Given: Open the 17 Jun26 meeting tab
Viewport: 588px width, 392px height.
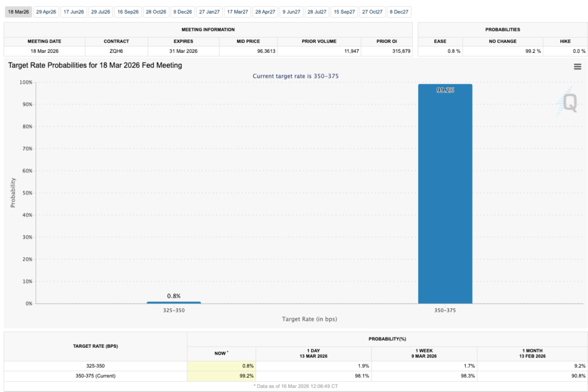Looking at the screenshot, I should click(x=73, y=11).
